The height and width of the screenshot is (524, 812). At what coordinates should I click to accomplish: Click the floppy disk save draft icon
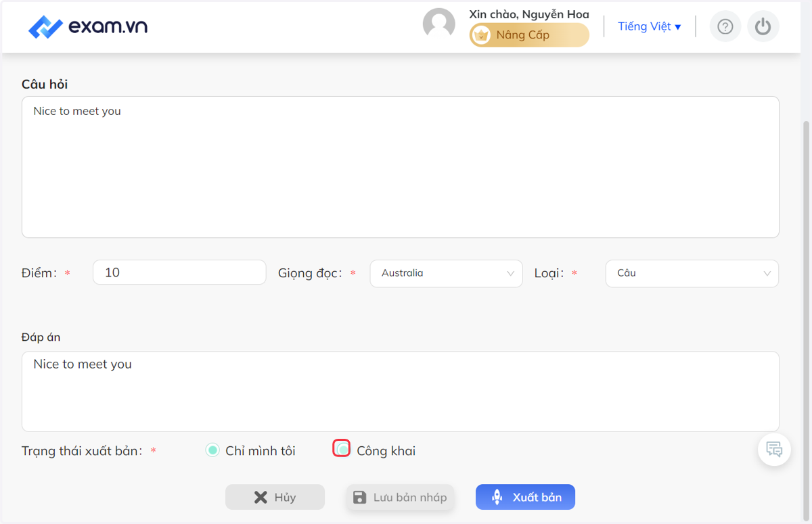(x=360, y=497)
